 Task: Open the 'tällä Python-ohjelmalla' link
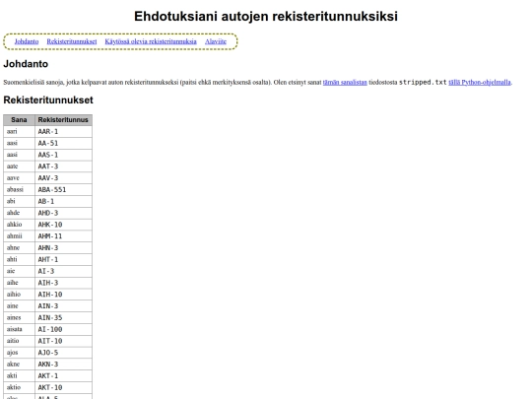(480, 82)
